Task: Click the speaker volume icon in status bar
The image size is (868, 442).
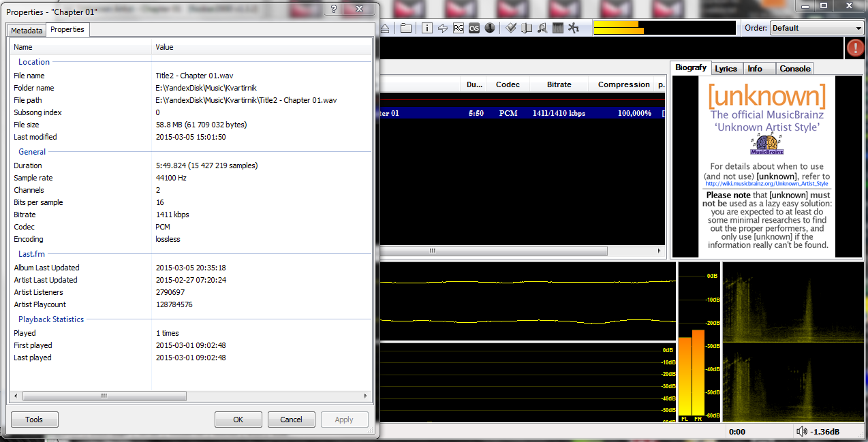Action: pyautogui.click(x=802, y=432)
